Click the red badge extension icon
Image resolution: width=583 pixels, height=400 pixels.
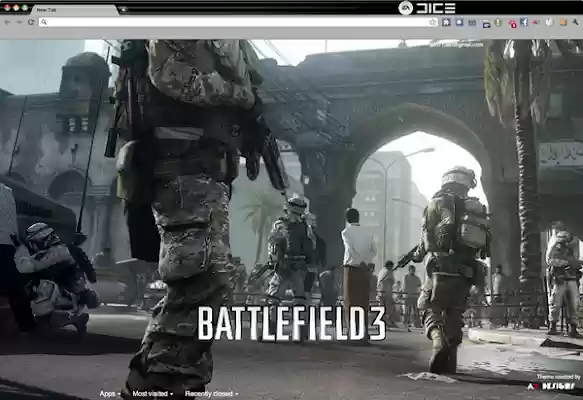[512, 23]
